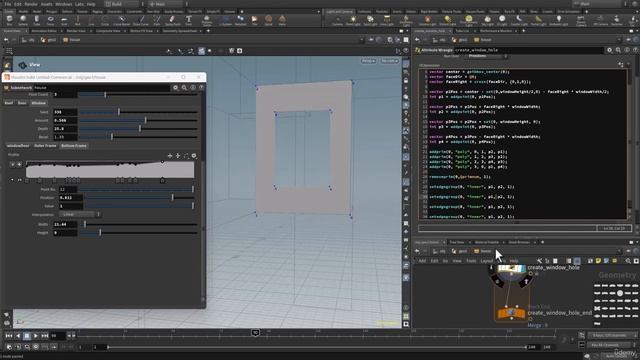This screenshot has height=360, width=640.
Task: Play the timeline forward
Action: click(36, 336)
